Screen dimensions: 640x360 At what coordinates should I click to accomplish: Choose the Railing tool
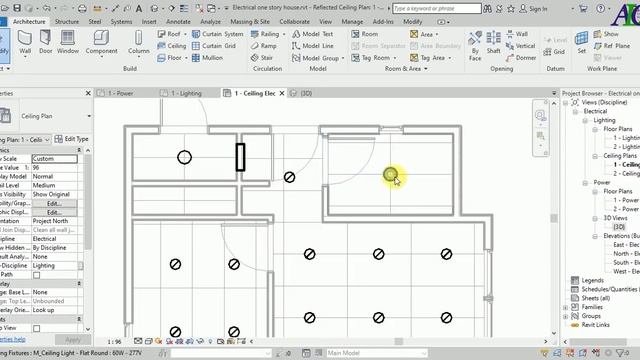[265, 34]
